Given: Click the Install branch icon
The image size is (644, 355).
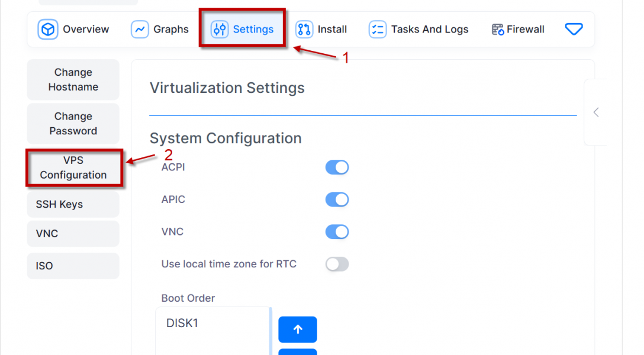Looking at the screenshot, I should tap(304, 29).
